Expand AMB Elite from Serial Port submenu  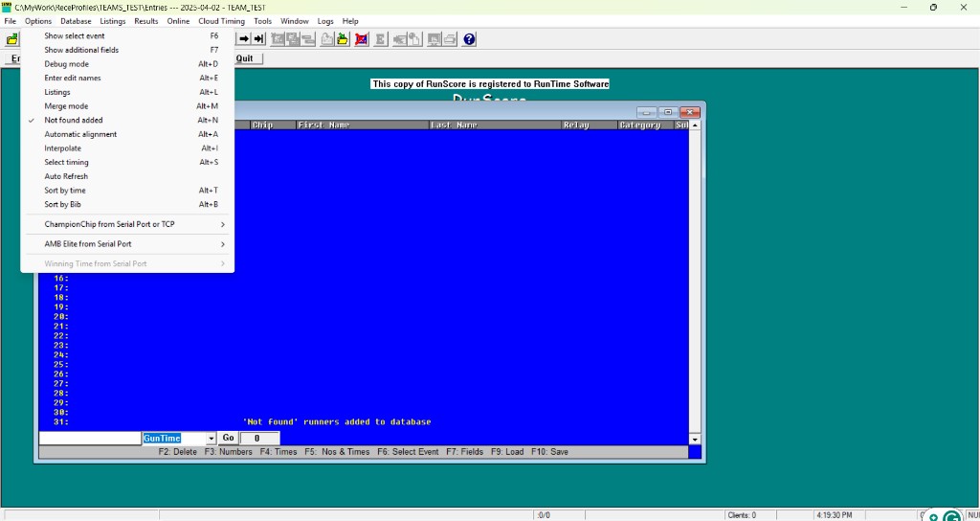(x=127, y=244)
